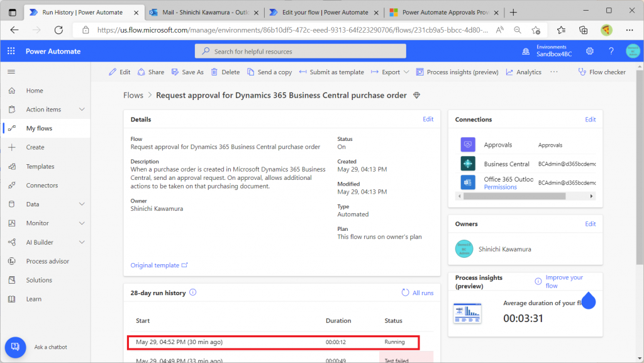Viewport: 644px width, 363px height.
Task: Click the Office 365 Outlook connection icon
Action: coord(468,182)
